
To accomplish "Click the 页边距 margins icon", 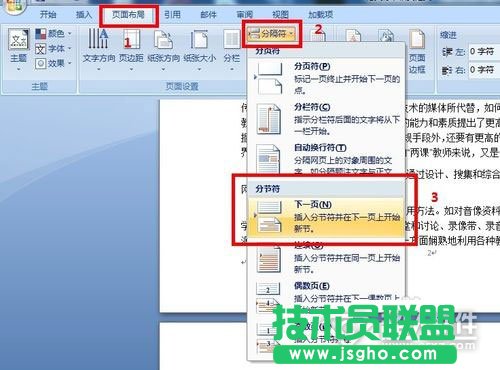I will (x=131, y=49).
